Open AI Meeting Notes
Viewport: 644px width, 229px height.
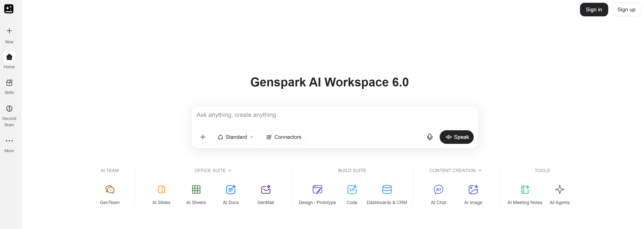click(x=525, y=194)
